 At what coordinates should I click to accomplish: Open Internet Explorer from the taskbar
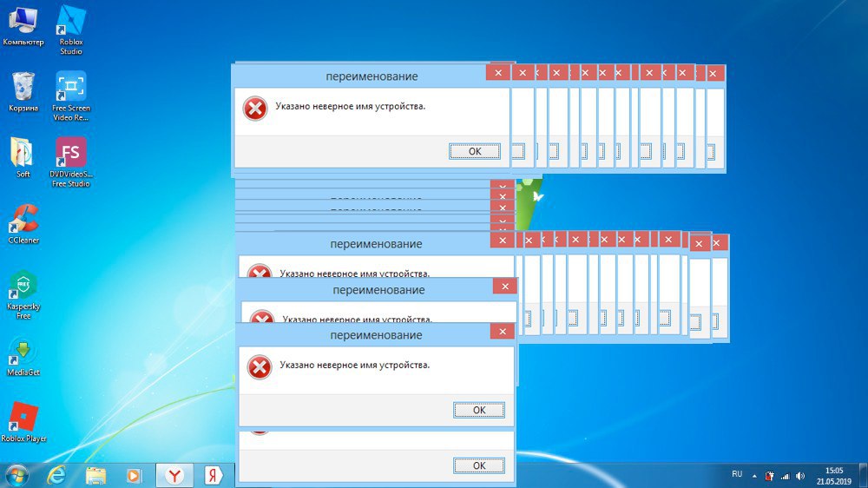pyautogui.click(x=57, y=475)
